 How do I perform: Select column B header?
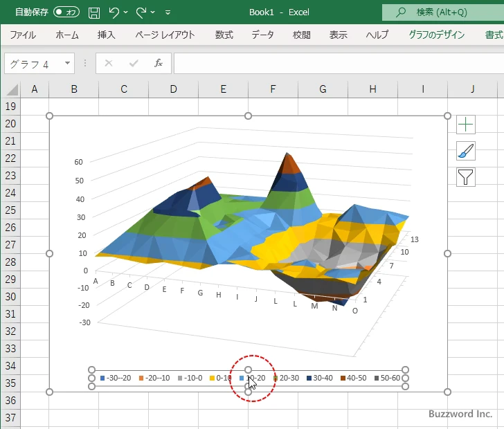(x=74, y=89)
